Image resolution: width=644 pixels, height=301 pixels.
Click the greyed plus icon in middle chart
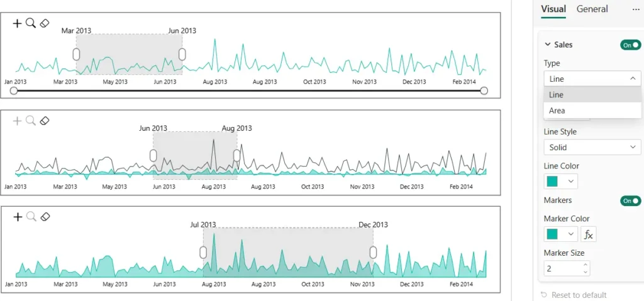click(17, 121)
